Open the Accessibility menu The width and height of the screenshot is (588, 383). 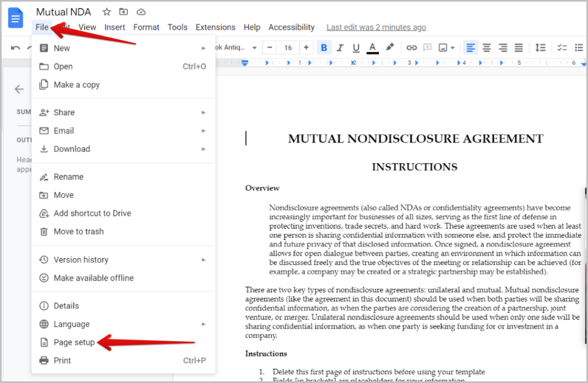[291, 28]
